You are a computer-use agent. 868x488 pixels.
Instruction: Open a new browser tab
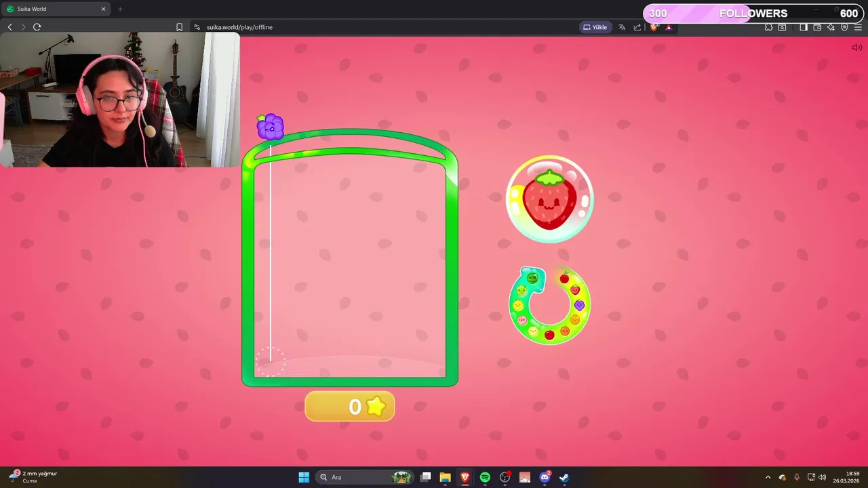(120, 9)
